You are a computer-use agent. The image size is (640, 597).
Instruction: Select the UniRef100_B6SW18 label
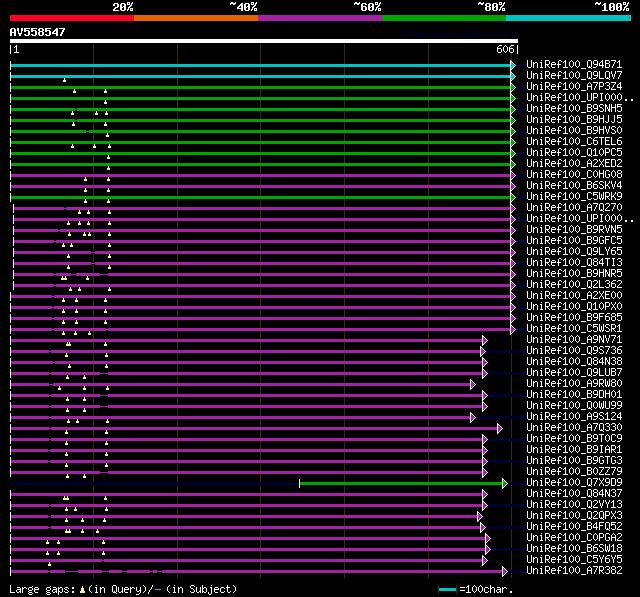(x=574, y=549)
